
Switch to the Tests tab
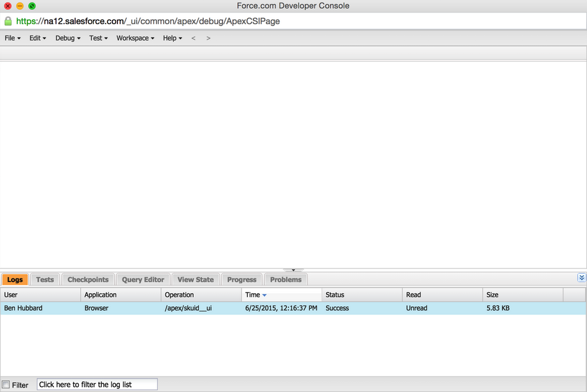[x=45, y=280]
